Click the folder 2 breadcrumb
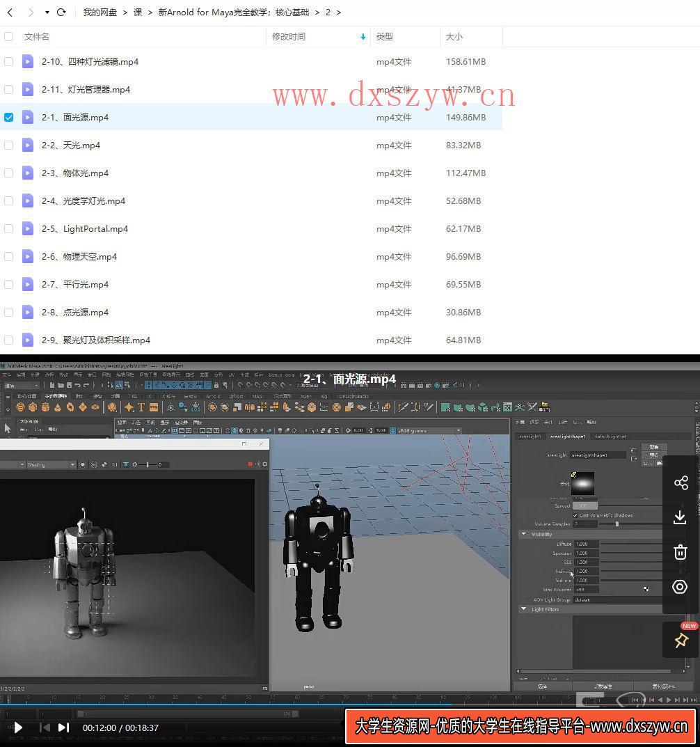This screenshot has height=747, width=700. point(328,13)
